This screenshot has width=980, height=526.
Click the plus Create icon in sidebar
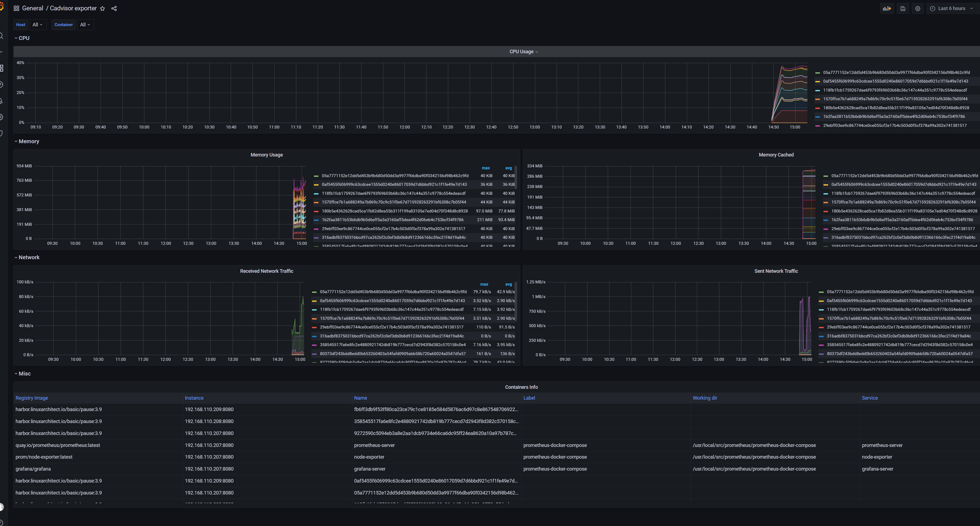coord(1,52)
